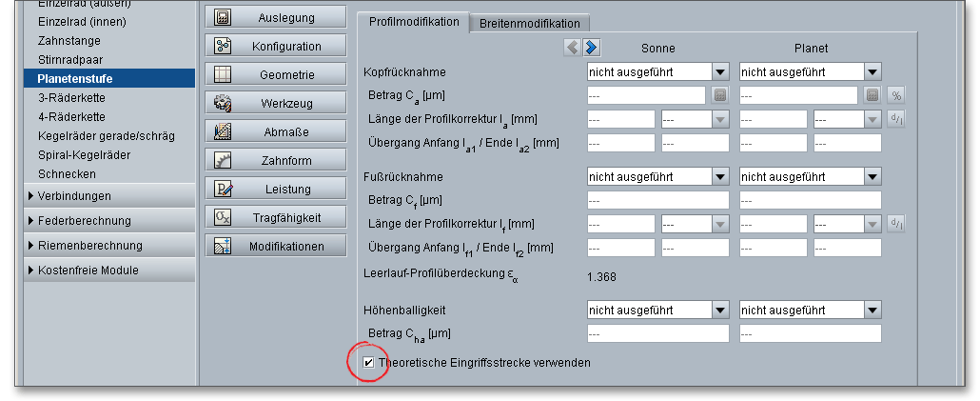This screenshot has height=401, width=980.
Task: Click the percent icon in Kopfrücknahme row
Action: [895, 95]
